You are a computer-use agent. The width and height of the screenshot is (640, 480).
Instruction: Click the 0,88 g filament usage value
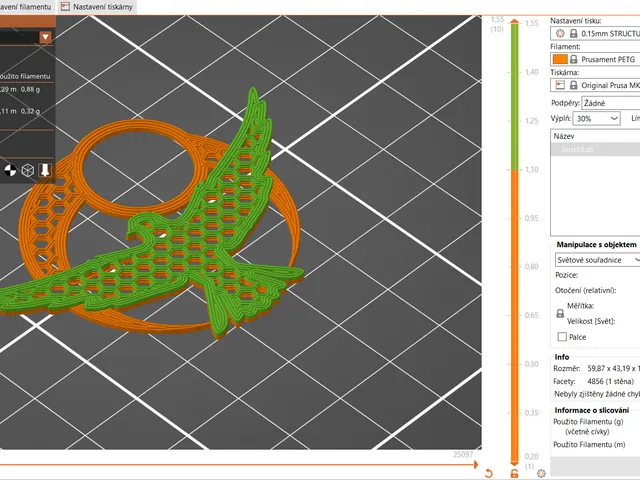point(30,89)
